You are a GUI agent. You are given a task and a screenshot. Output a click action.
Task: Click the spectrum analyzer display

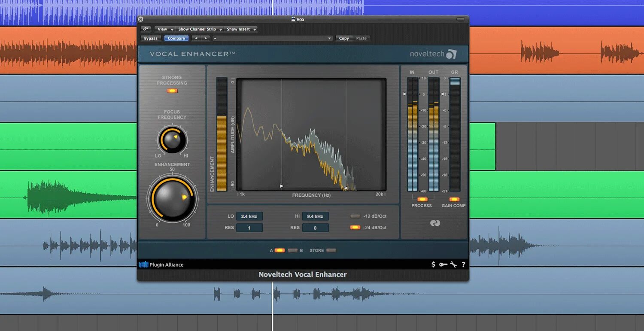[x=311, y=134]
